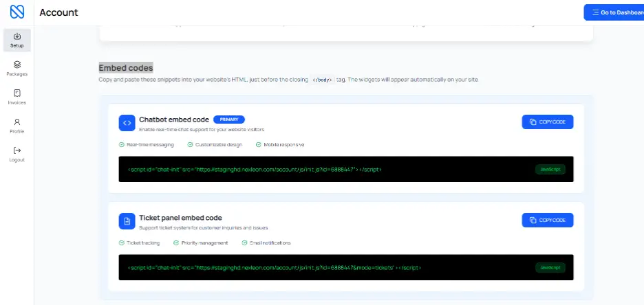Click the Mobile responsive checkmark
Screen dimensions: 644x305
tap(258, 145)
